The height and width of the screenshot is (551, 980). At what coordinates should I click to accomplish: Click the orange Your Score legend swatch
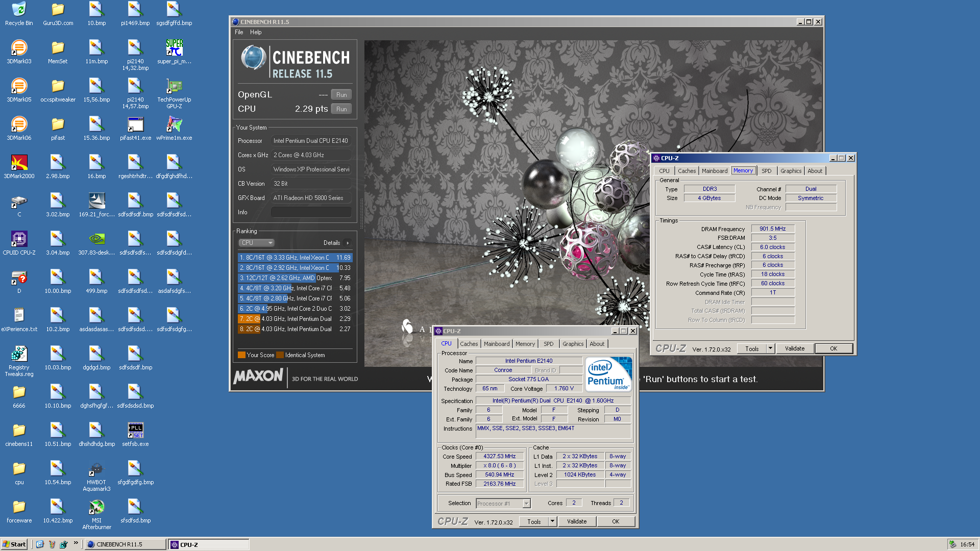click(241, 355)
